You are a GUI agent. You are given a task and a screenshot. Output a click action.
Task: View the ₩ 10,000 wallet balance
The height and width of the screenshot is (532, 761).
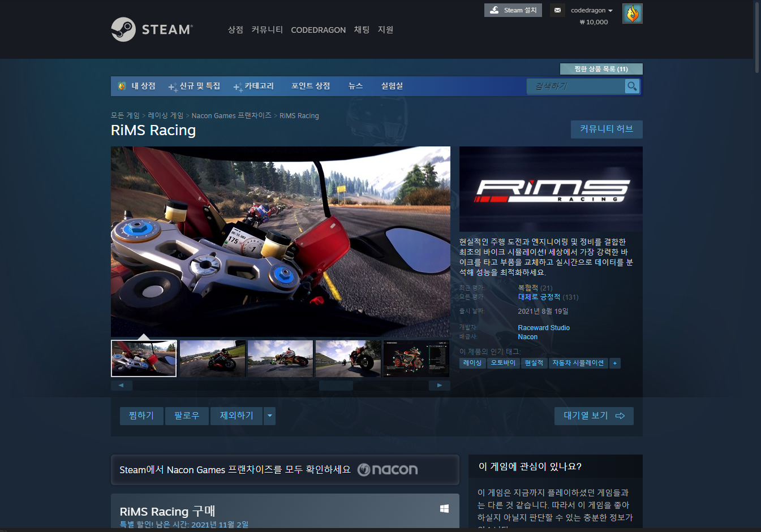tap(594, 22)
